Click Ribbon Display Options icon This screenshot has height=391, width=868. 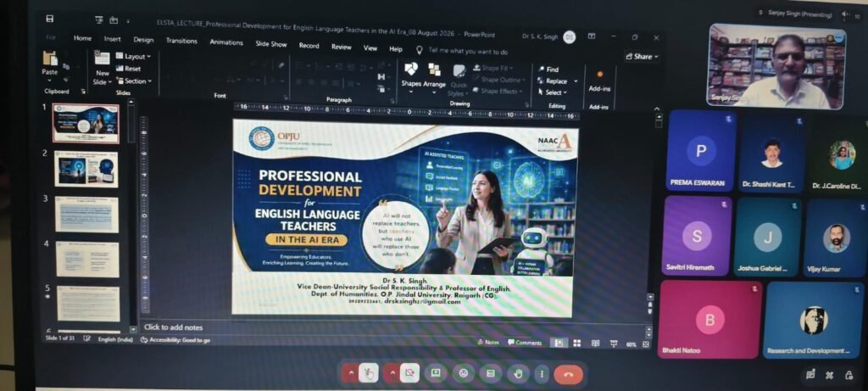click(x=592, y=36)
